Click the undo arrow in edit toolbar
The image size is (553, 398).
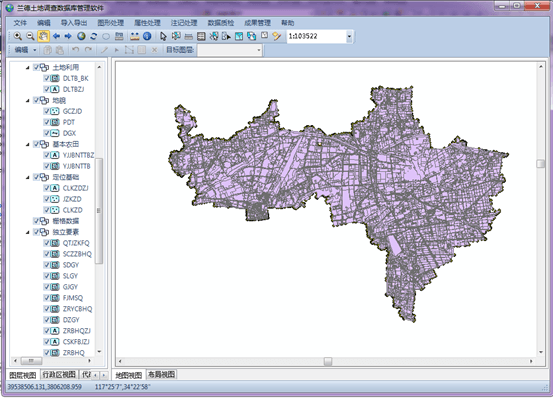click(75, 50)
